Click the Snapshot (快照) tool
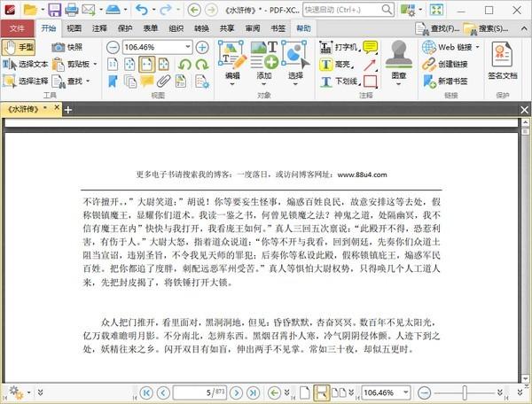This screenshot has width=532, height=404. click(x=67, y=47)
